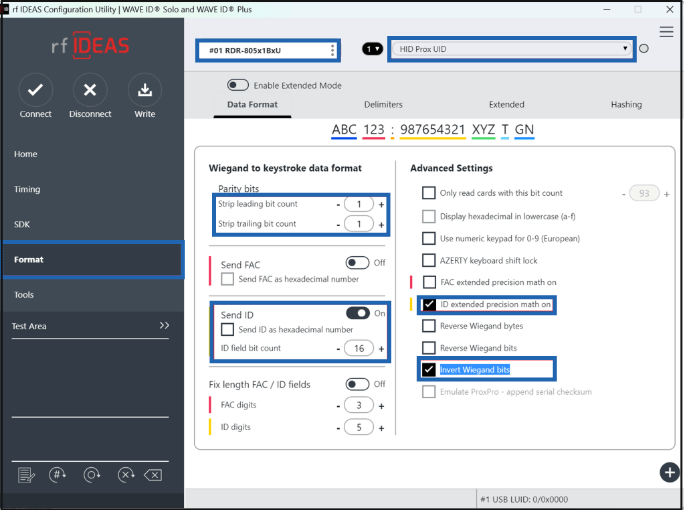Click the round plus button at bottom right
Viewport: 684px width, 510px height.
pyautogui.click(x=670, y=472)
